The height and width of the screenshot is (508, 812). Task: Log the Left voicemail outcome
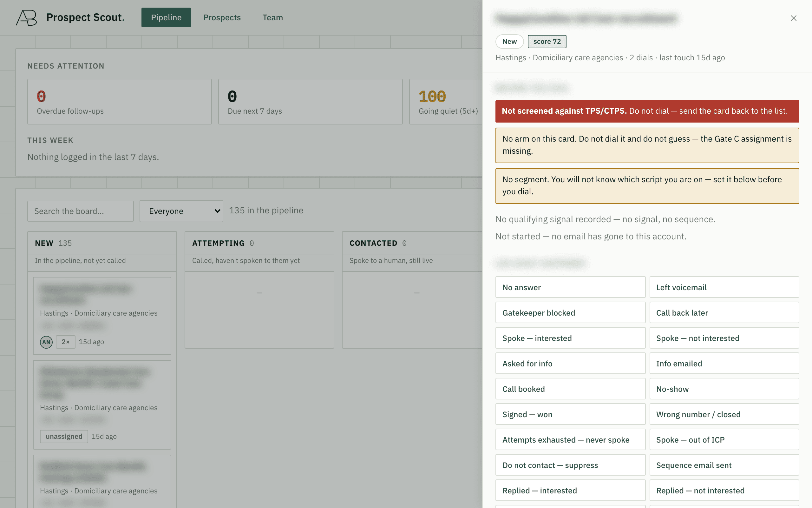point(724,287)
